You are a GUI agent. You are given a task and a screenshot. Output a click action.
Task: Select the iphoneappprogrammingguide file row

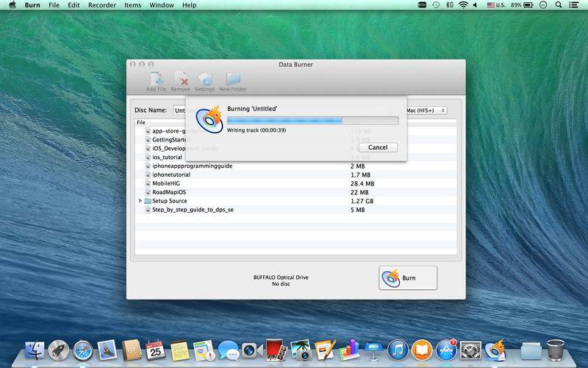295,166
